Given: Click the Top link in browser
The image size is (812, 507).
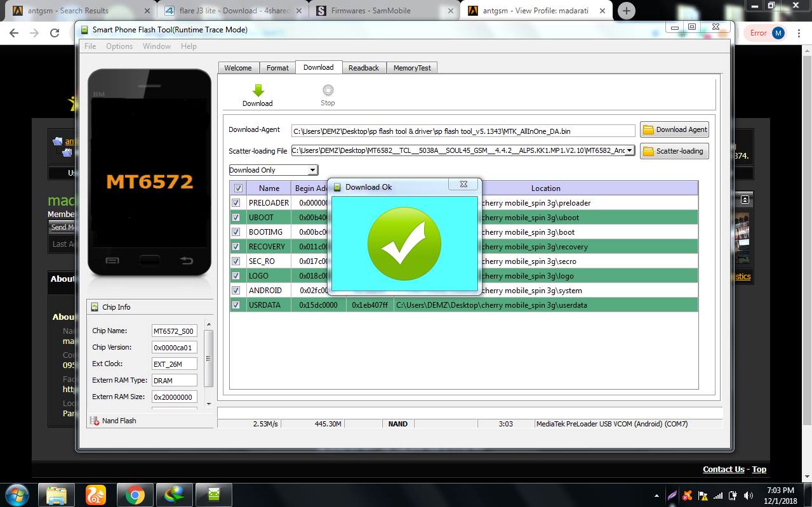Looking at the screenshot, I should 759,470.
